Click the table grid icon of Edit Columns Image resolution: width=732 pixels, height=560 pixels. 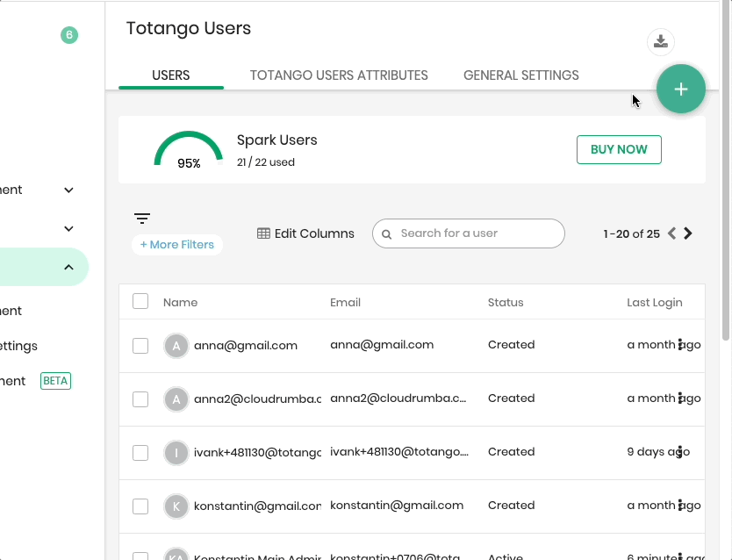tap(263, 233)
